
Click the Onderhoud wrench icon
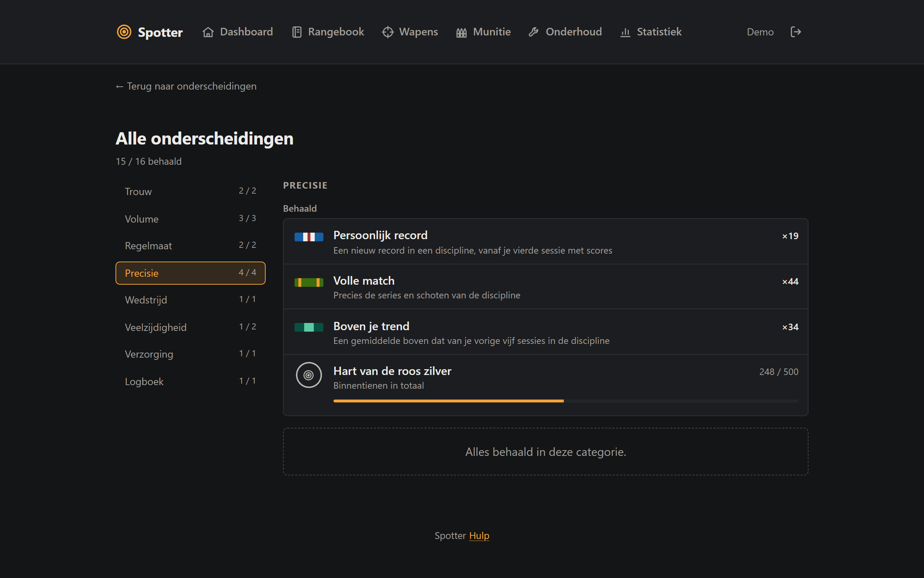point(534,32)
